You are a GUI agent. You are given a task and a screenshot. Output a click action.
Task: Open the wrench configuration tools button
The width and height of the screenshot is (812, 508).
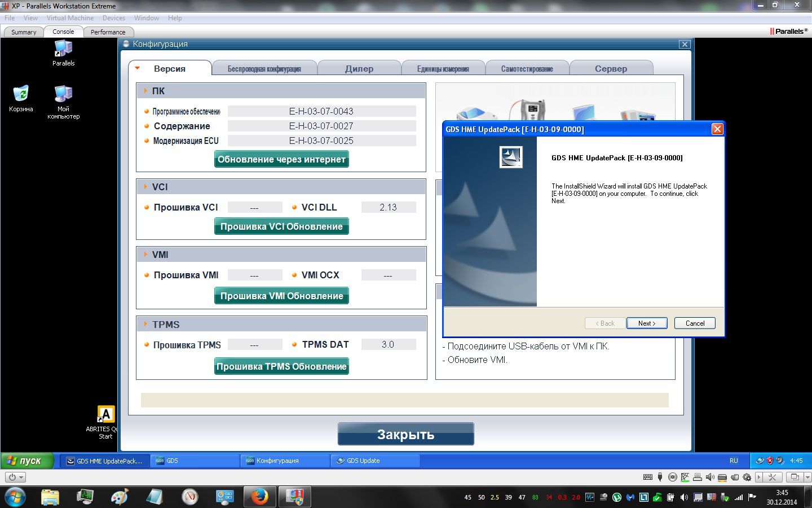click(773, 477)
